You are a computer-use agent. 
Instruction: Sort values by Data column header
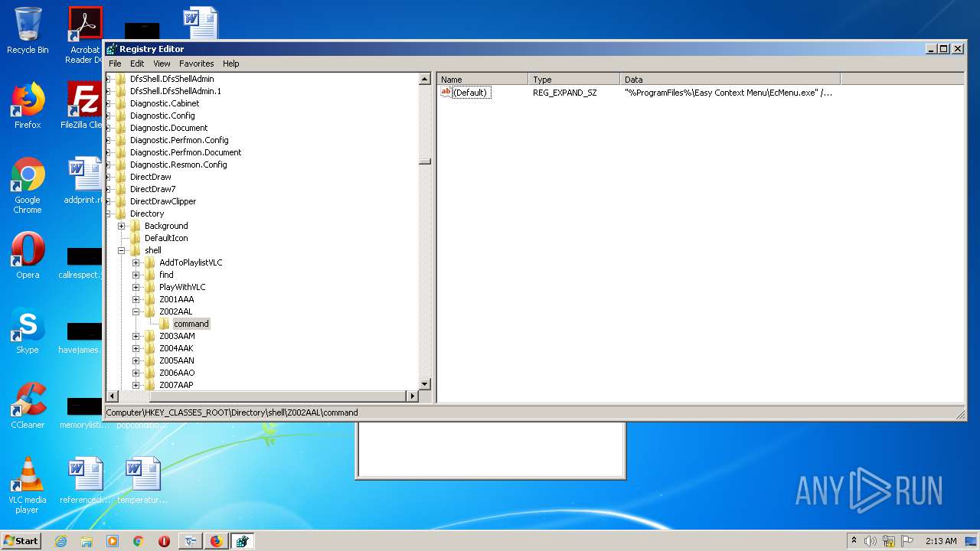point(730,79)
